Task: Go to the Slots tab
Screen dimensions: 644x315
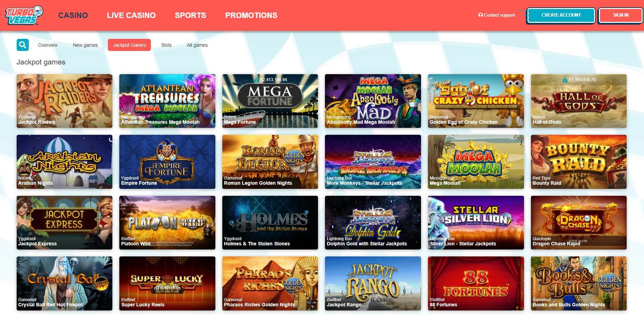Action: [166, 45]
